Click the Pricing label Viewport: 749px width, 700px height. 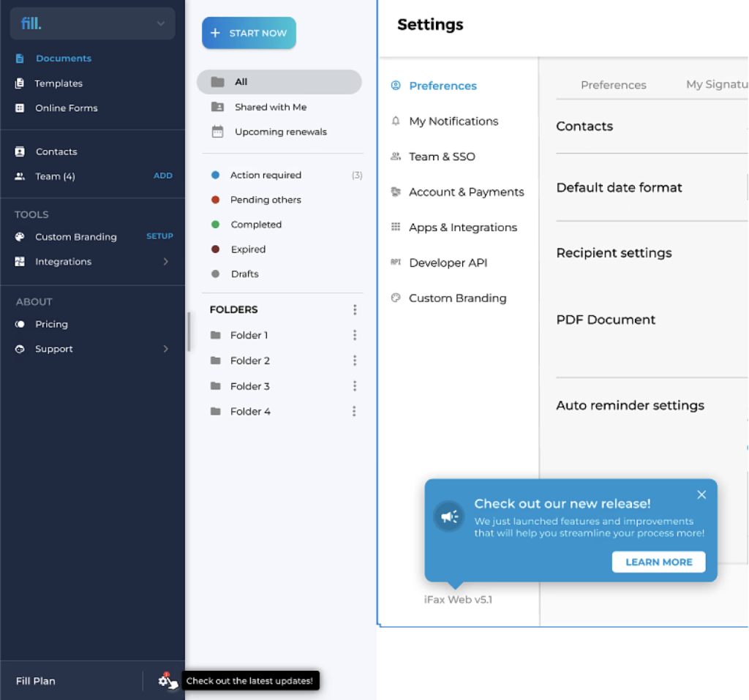coord(52,324)
